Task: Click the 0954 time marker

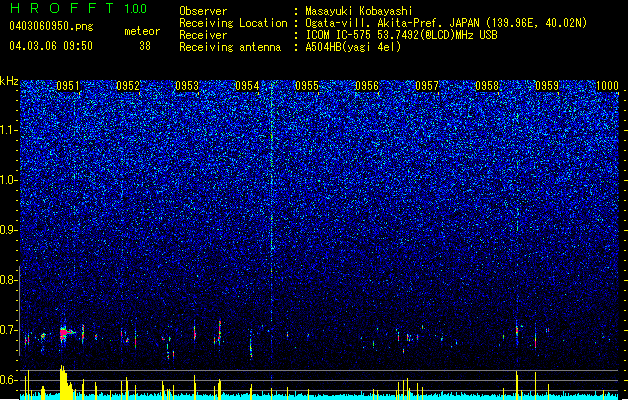Action: (247, 86)
